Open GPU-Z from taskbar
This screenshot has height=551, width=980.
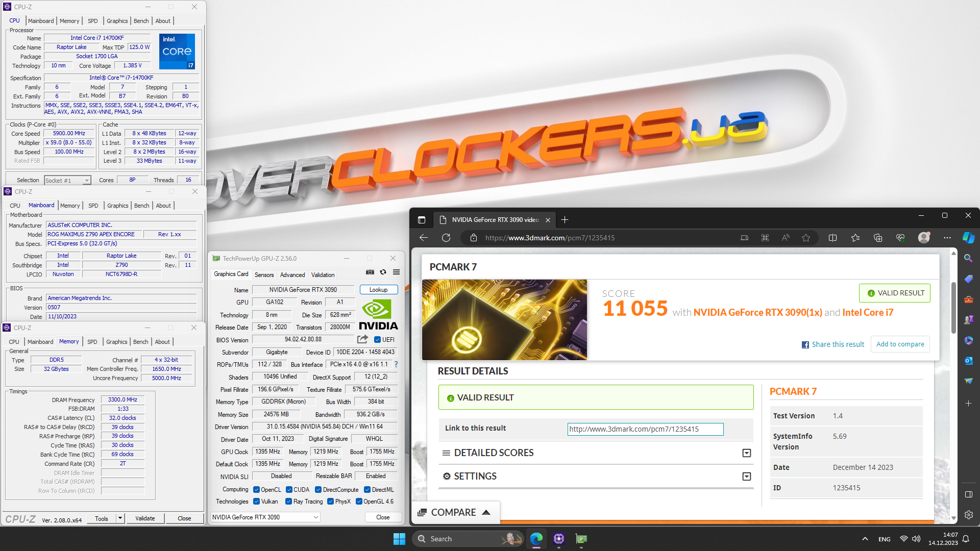tap(581, 539)
